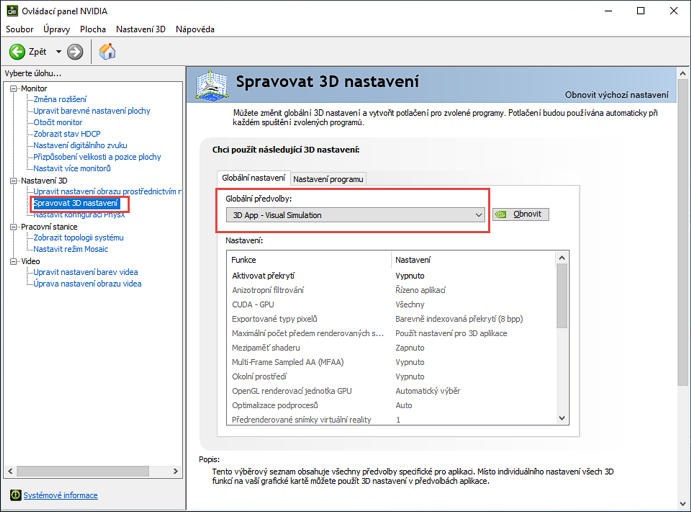Screen dimensions: 691x512
Task: Select Mezipaměť shaderu row
Action: (391, 348)
